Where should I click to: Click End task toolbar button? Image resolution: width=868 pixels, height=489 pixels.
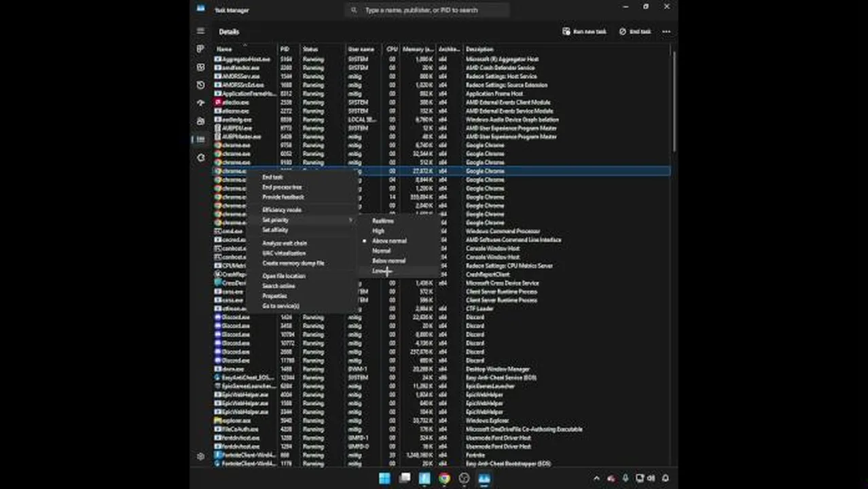[635, 31]
